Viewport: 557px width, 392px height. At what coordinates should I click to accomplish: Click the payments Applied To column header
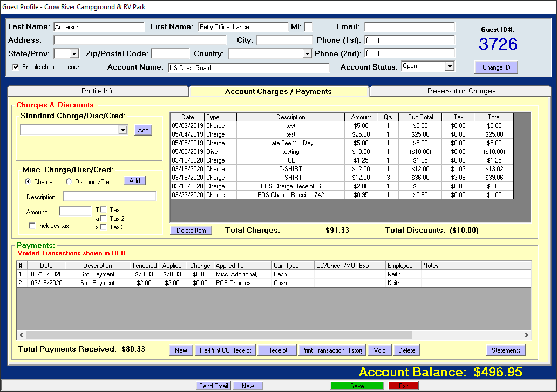[243, 266]
